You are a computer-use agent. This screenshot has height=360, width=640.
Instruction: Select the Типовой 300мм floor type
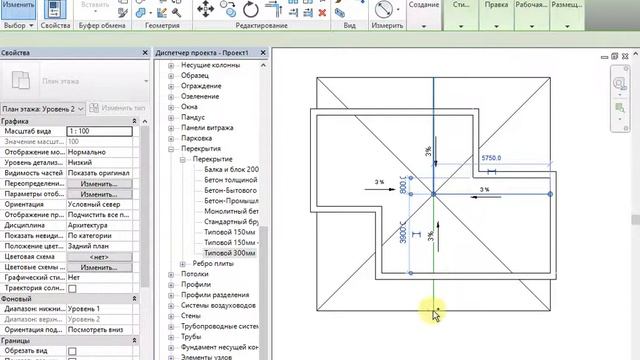pyautogui.click(x=229, y=253)
